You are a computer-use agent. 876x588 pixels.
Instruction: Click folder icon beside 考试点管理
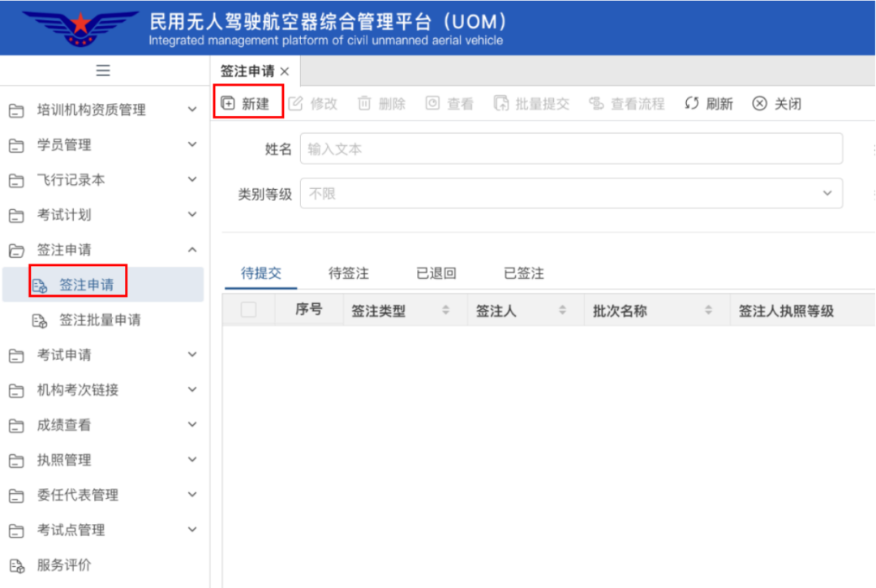(x=17, y=531)
